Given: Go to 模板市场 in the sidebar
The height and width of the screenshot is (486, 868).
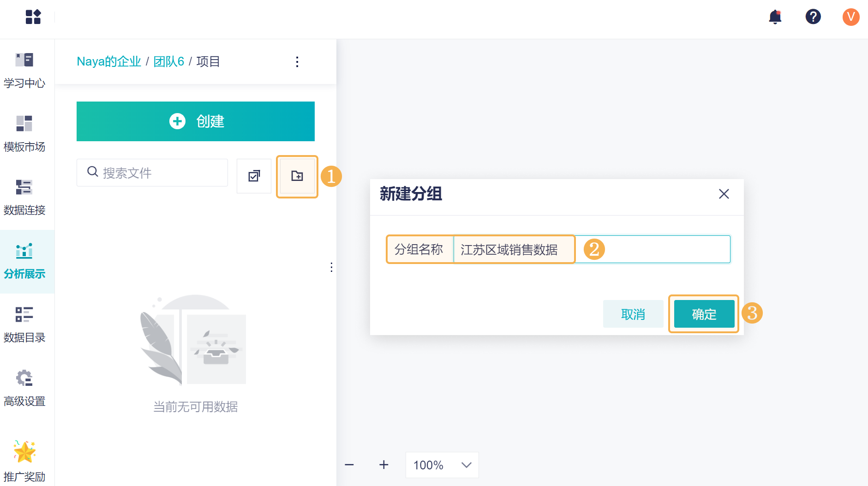Looking at the screenshot, I should (x=24, y=134).
